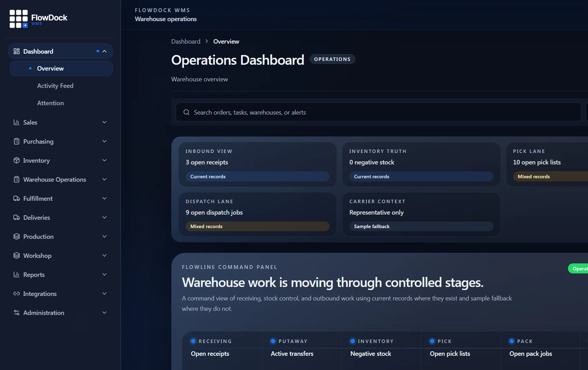The height and width of the screenshot is (370, 588).
Task: Open the Attention submenu item
Action: pos(61,103)
